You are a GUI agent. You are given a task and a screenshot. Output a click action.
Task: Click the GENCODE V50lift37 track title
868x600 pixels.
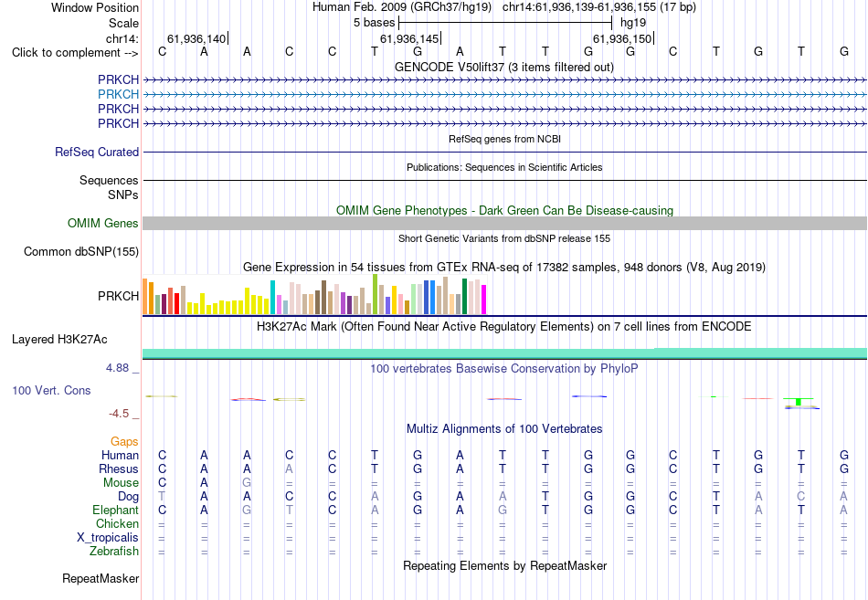tap(504, 68)
